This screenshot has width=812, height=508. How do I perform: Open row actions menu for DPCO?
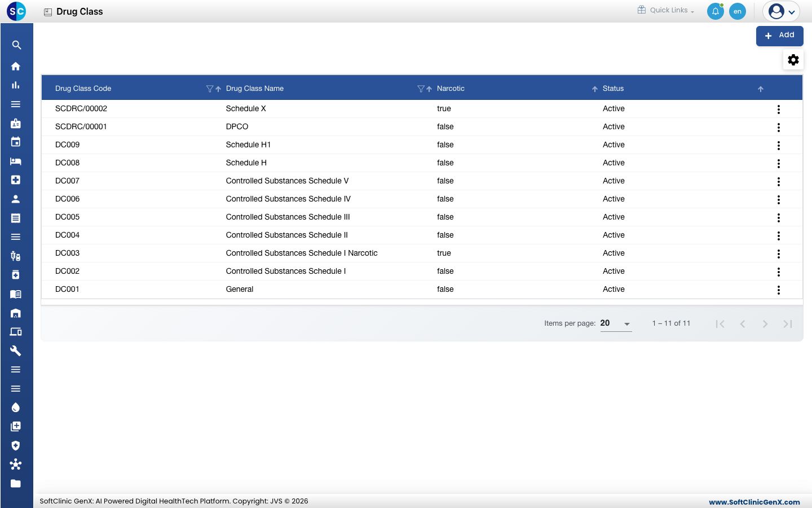(779, 128)
